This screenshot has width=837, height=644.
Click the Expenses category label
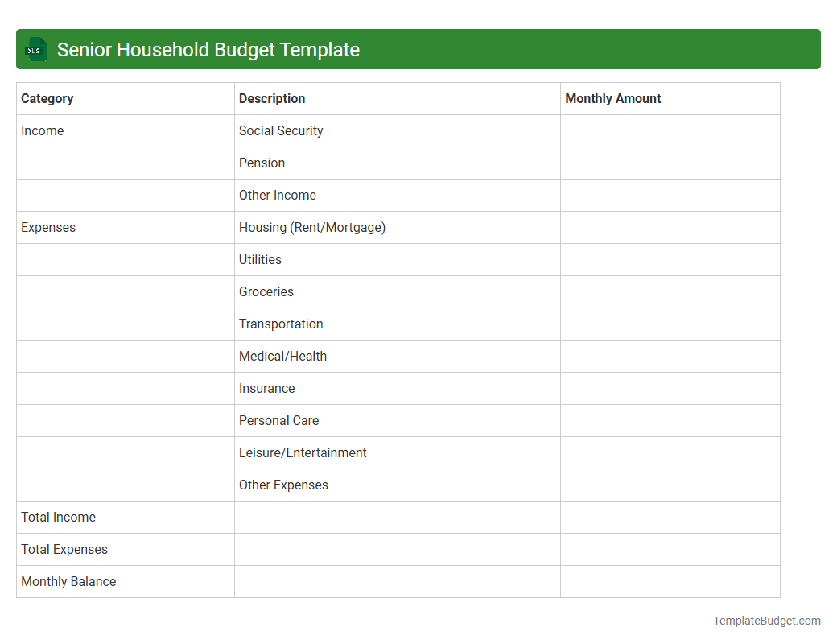[x=48, y=227]
